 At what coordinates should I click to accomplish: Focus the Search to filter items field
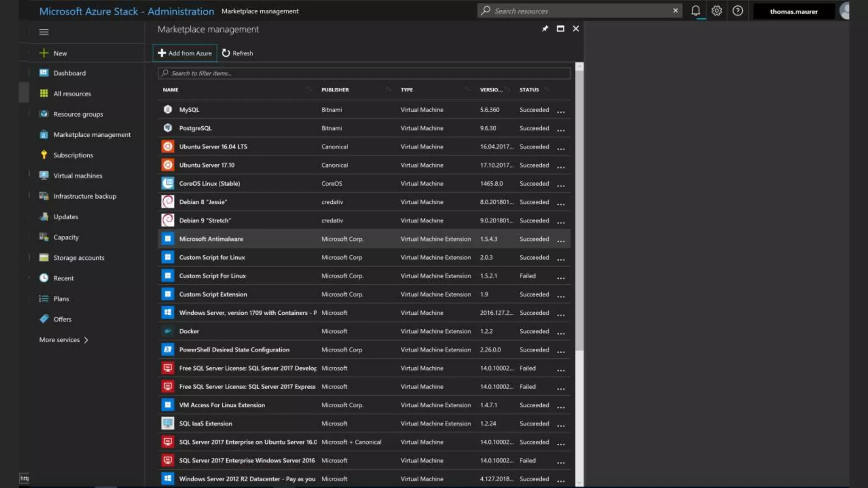[364, 73]
